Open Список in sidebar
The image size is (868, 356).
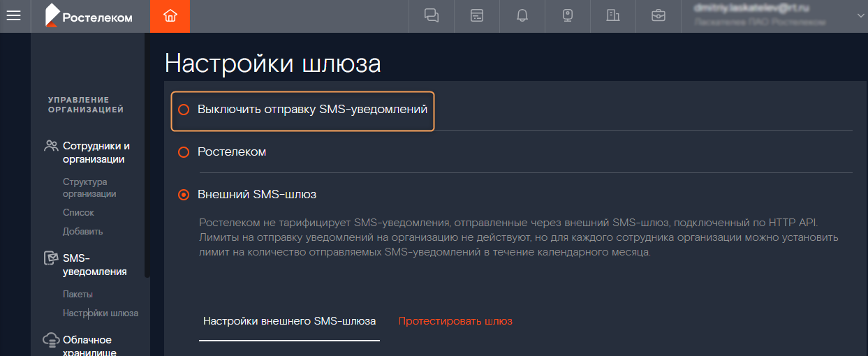[x=78, y=212]
